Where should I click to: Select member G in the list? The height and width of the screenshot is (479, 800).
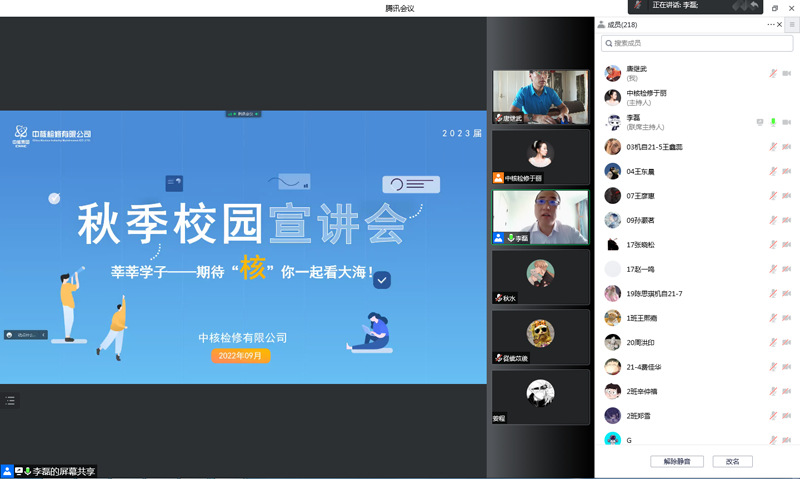697,440
